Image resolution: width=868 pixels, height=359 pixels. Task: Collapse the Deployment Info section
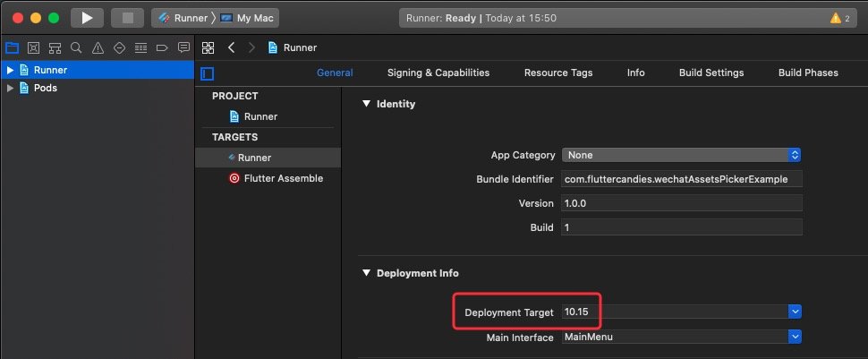(365, 273)
